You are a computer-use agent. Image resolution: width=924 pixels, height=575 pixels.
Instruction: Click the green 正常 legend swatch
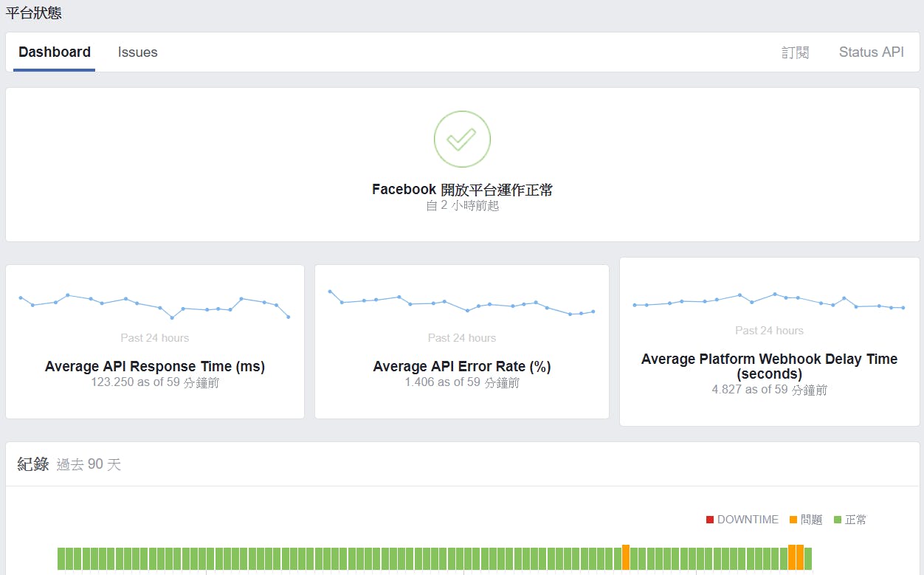pos(838,520)
